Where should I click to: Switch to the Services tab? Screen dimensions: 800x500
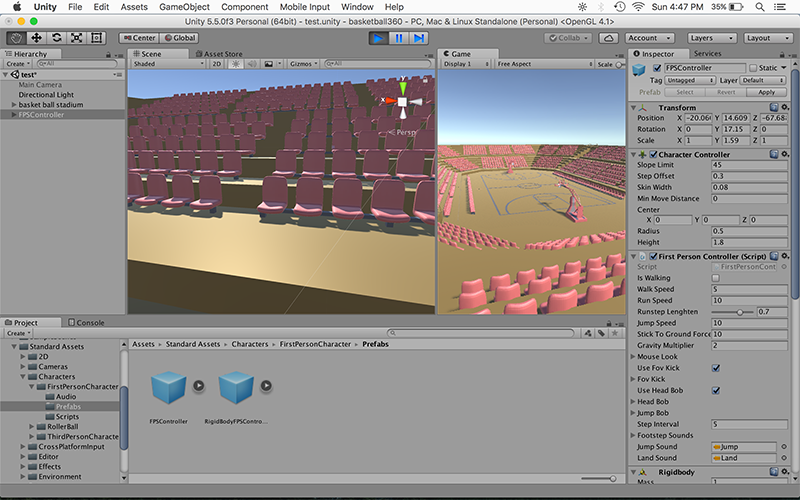click(x=707, y=54)
